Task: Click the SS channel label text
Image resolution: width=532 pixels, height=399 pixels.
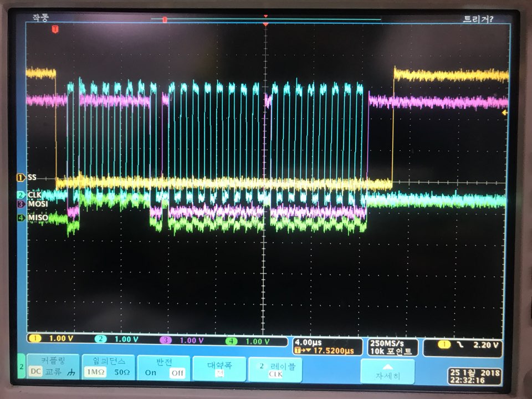Action: [32, 177]
